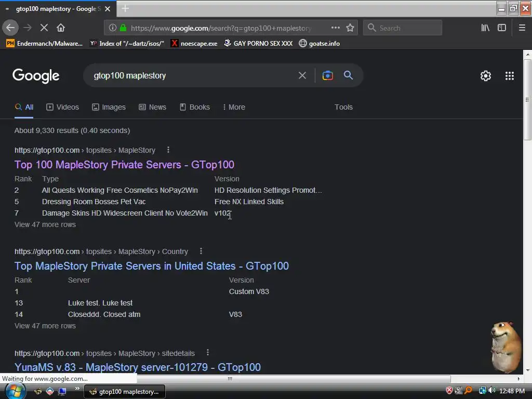
Task: Toggle the sidebar icon in the Firefox toolbar
Action: click(502, 28)
